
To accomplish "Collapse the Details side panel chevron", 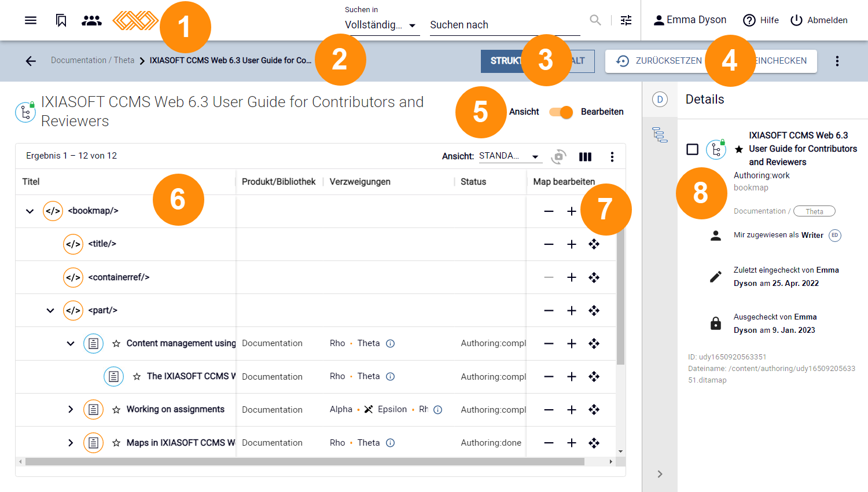I will 660,474.
